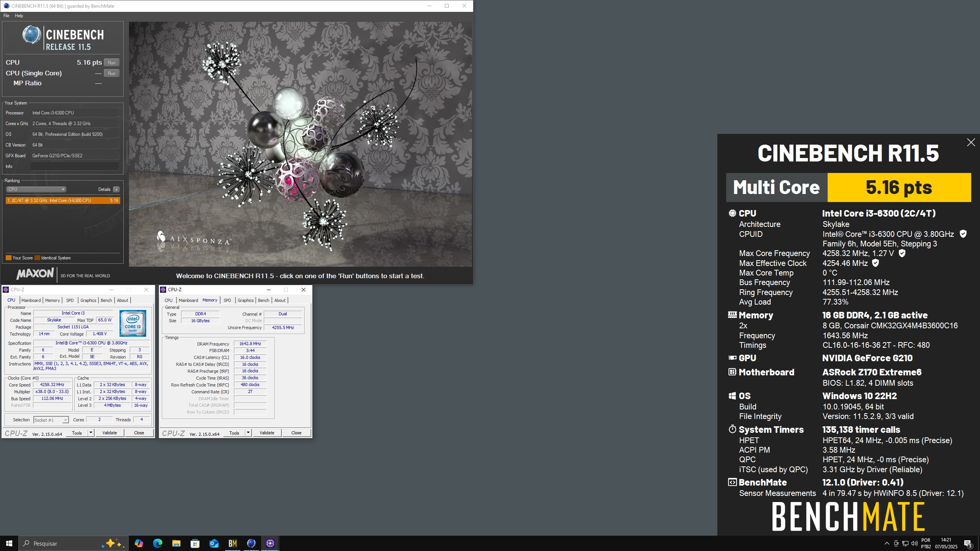Select the i3-6300 ranking entry 5.16

63,201
